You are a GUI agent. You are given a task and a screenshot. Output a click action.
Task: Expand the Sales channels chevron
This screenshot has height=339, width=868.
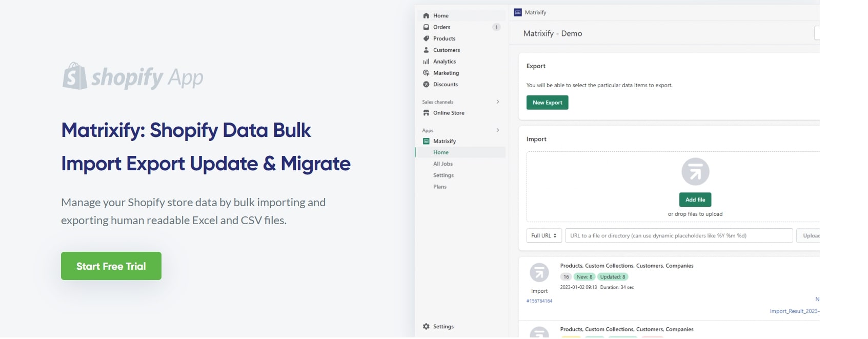click(498, 102)
